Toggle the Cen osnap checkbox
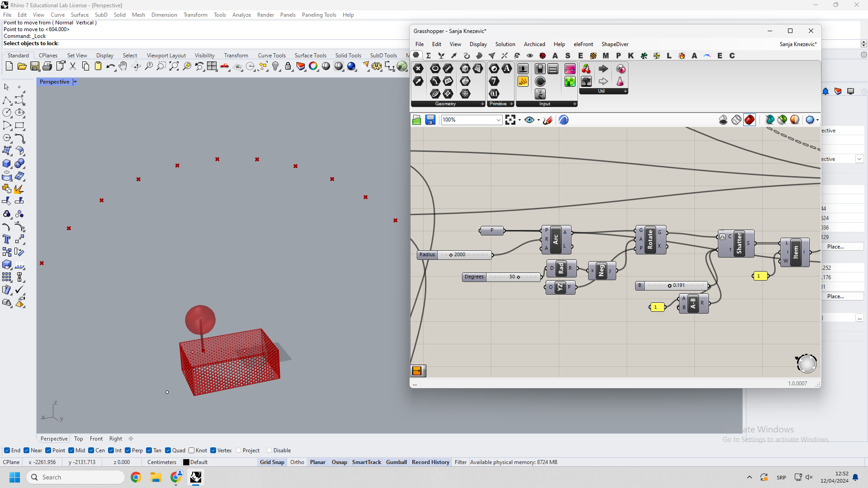The height and width of the screenshot is (488, 868). pyautogui.click(x=91, y=450)
